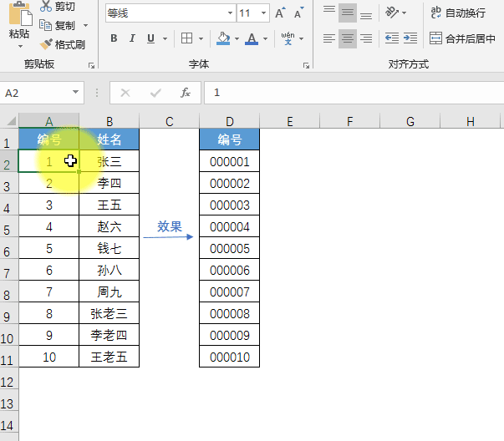This screenshot has height=441, width=504.
Task: Click cell with value 000010
Action: (230, 357)
